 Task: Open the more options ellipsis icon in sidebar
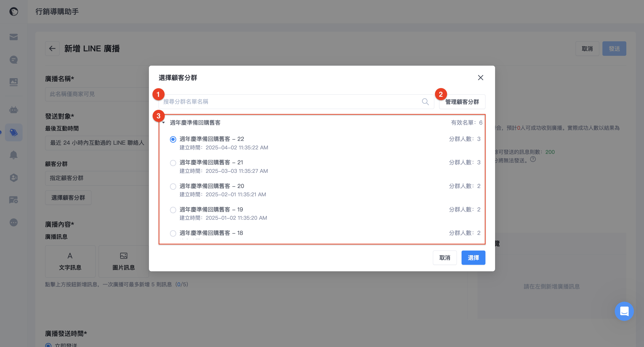(14, 222)
